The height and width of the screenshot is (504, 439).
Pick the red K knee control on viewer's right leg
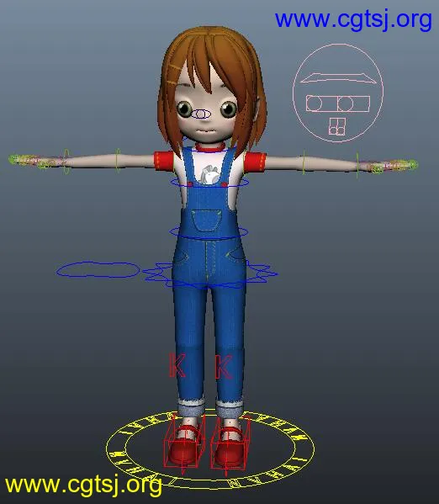224,366
